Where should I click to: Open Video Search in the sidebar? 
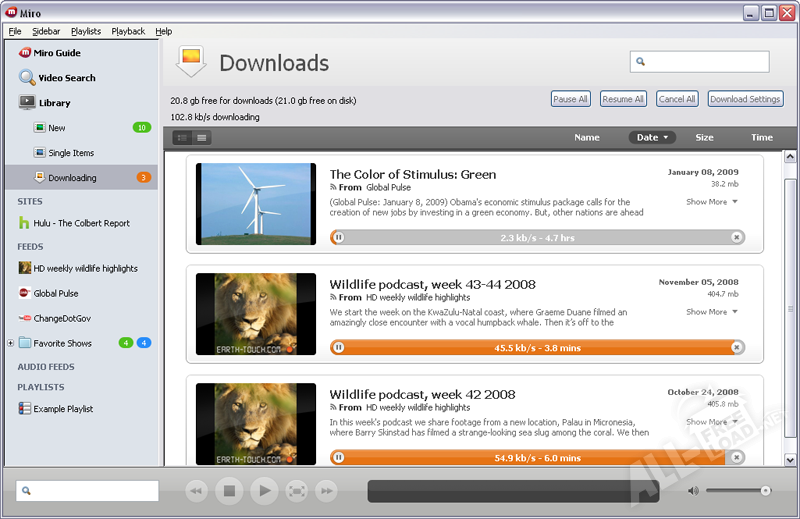point(67,78)
